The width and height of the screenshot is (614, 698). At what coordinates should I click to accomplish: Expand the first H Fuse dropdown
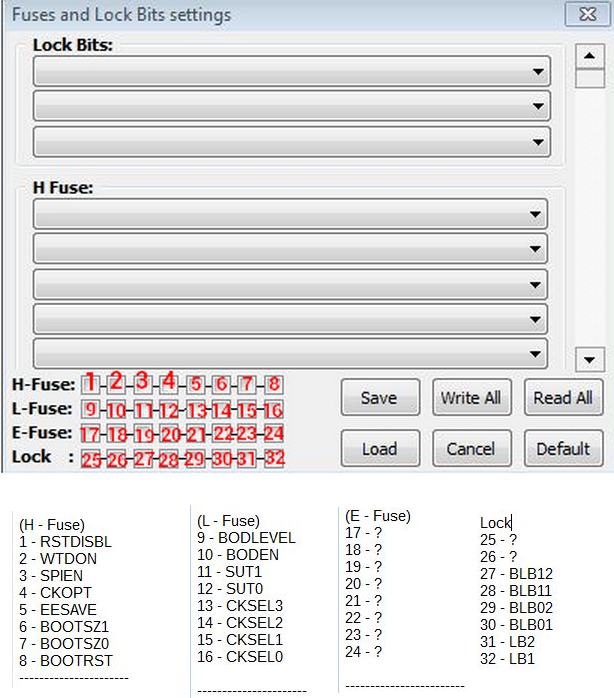coord(290,214)
